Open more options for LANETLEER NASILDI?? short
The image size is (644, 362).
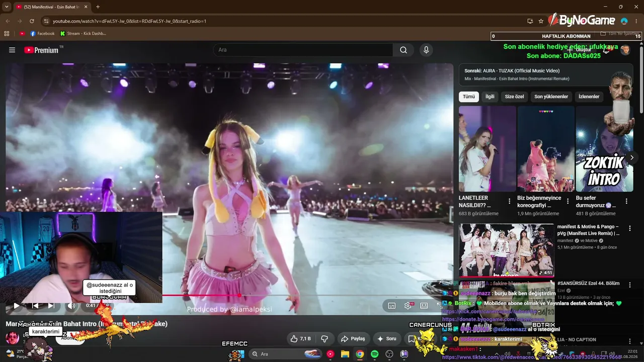pyautogui.click(x=510, y=201)
